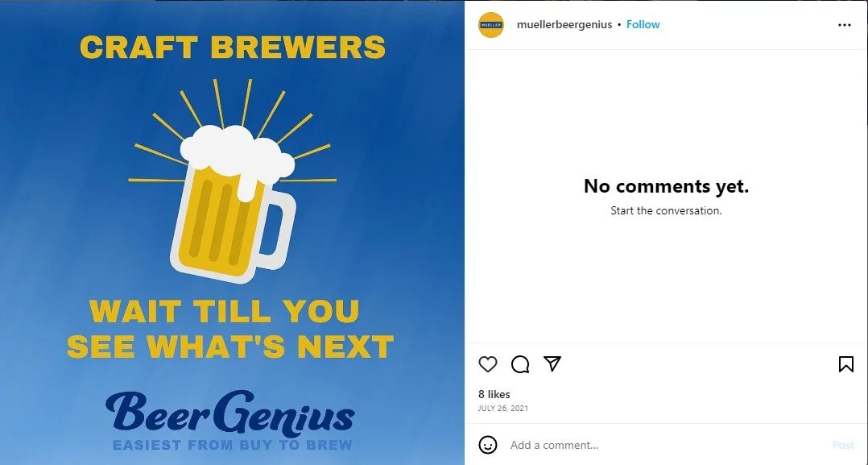This screenshot has width=868, height=465.
Task: Click the BeerGenius logo in the image
Action: (x=229, y=413)
